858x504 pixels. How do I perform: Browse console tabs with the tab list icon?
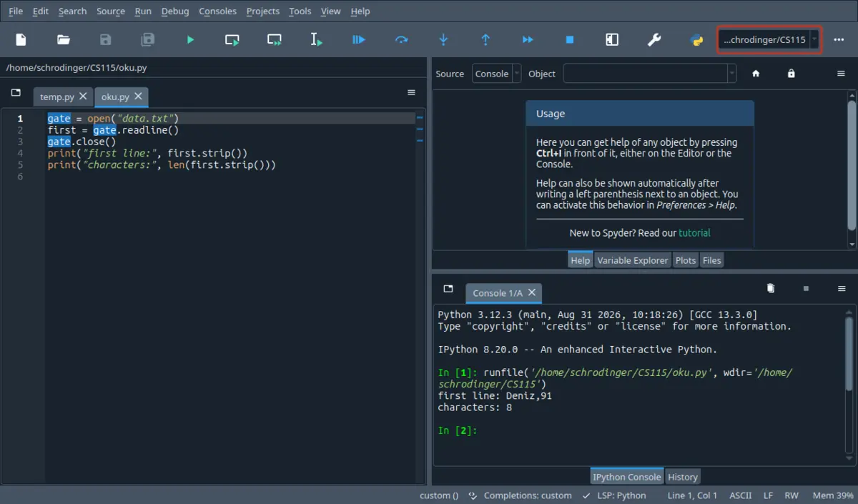448,289
